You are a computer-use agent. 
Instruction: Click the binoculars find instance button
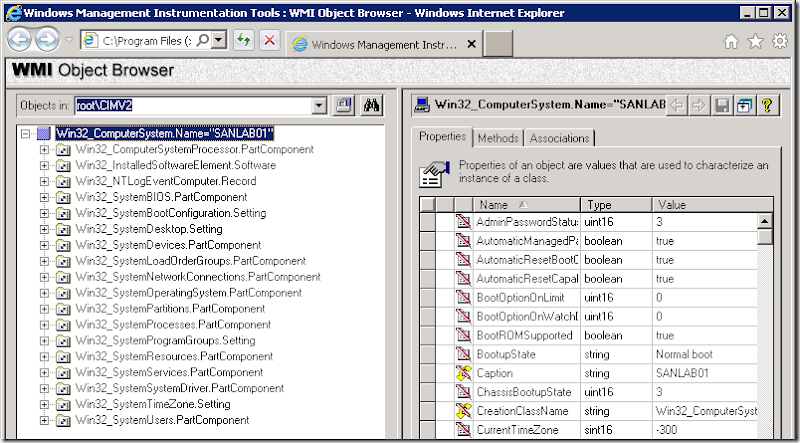click(x=371, y=106)
